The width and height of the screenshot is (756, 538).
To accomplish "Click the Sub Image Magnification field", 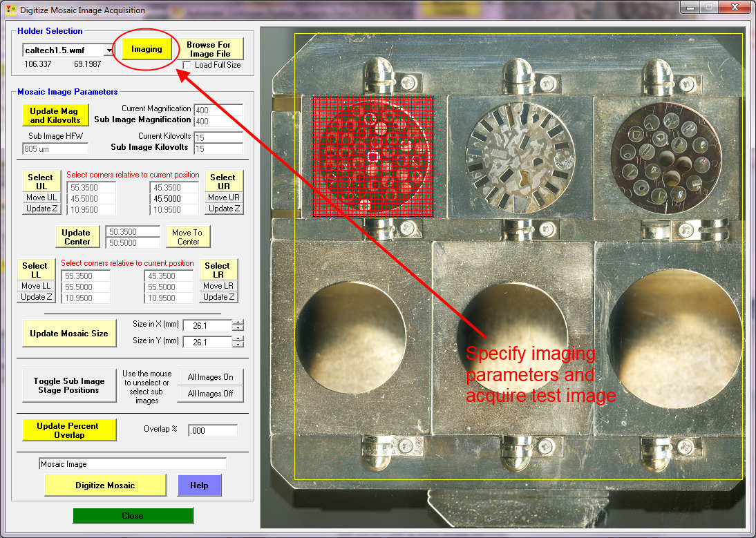I will 218,122.
